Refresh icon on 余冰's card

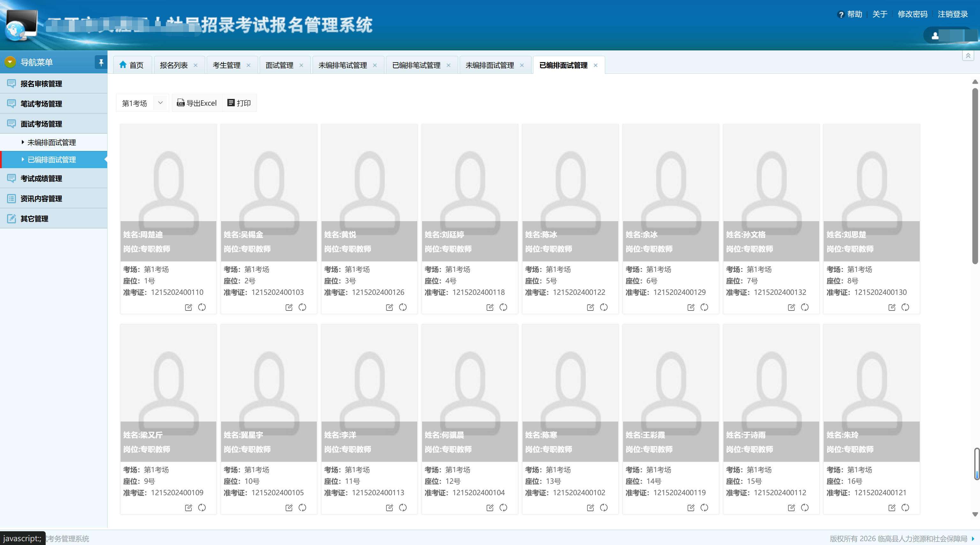coord(704,307)
